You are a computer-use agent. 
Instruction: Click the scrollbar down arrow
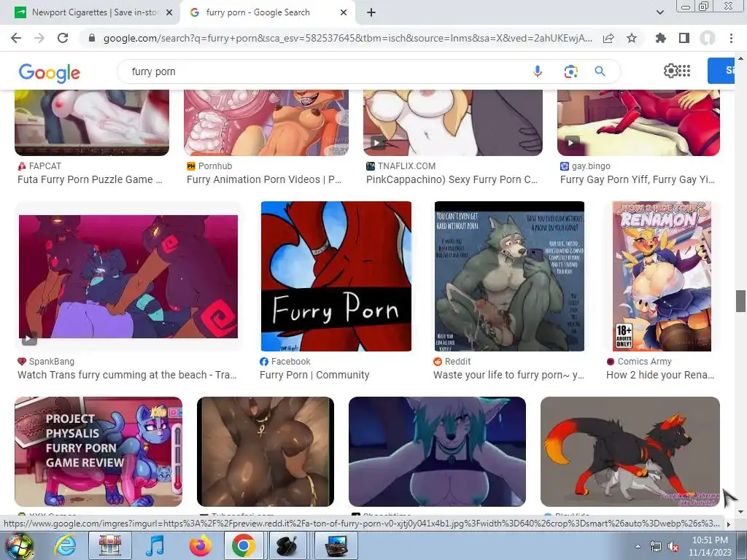point(740,513)
